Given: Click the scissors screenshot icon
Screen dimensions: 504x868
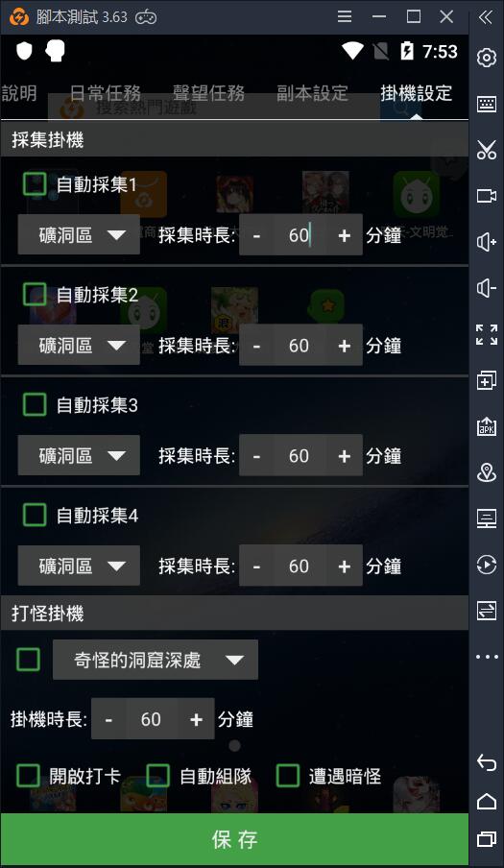Looking at the screenshot, I should tap(487, 150).
